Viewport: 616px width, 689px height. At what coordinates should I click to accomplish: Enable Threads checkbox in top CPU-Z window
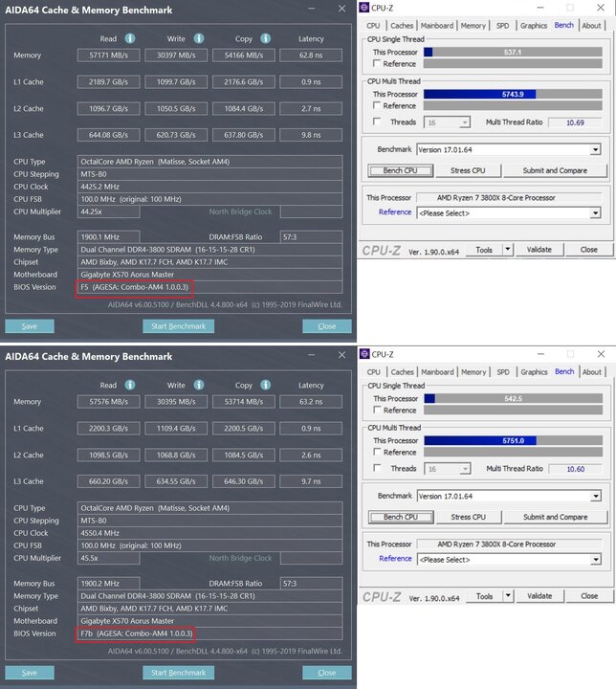pos(377,122)
